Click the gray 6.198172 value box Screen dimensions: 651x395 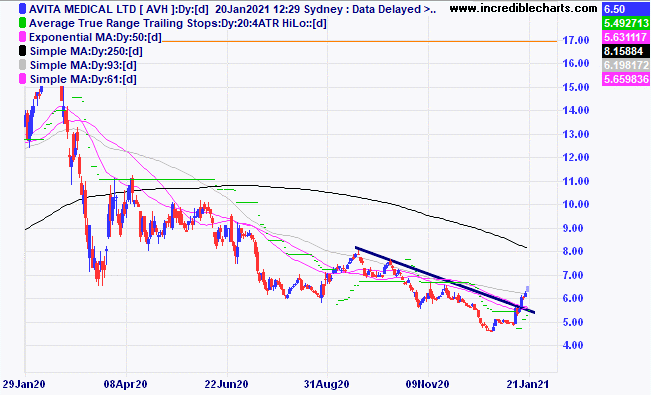point(626,65)
